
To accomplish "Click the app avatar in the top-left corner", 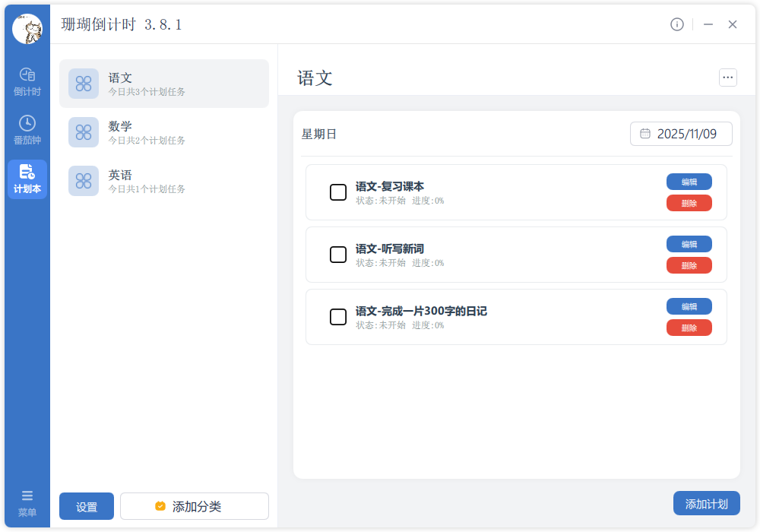I will click(27, 28).
